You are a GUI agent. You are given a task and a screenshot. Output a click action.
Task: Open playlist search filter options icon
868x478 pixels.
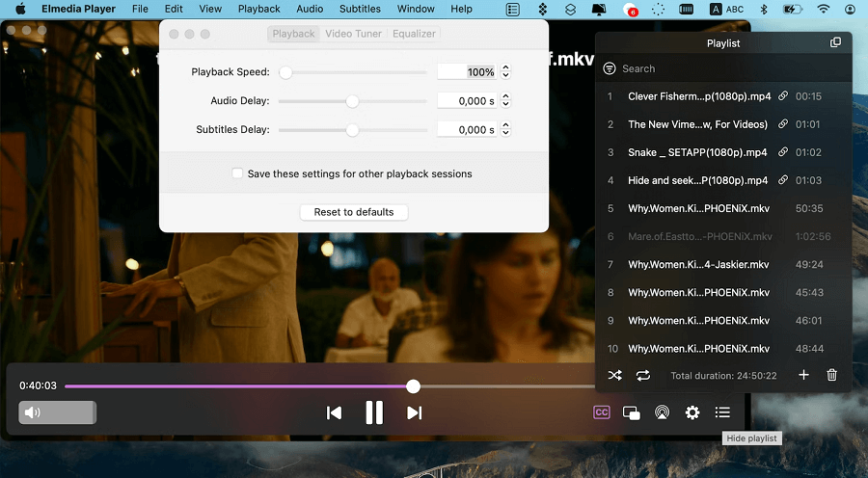609,68
